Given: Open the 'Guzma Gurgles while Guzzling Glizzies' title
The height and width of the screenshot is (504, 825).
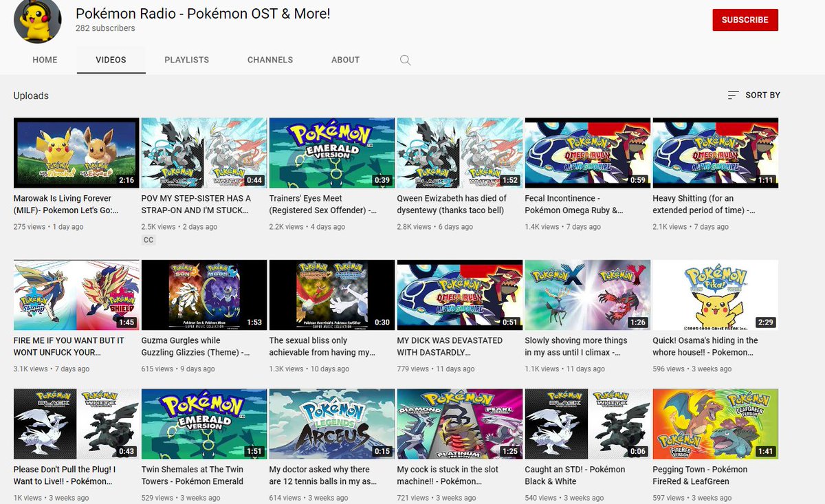Looking at the screenshot, I should (x=196, y=346).
